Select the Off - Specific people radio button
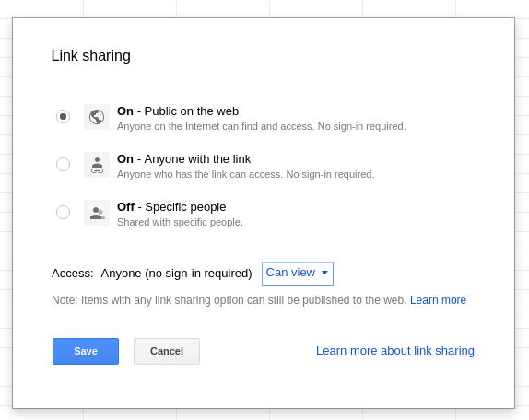 (x=63, y=213)
